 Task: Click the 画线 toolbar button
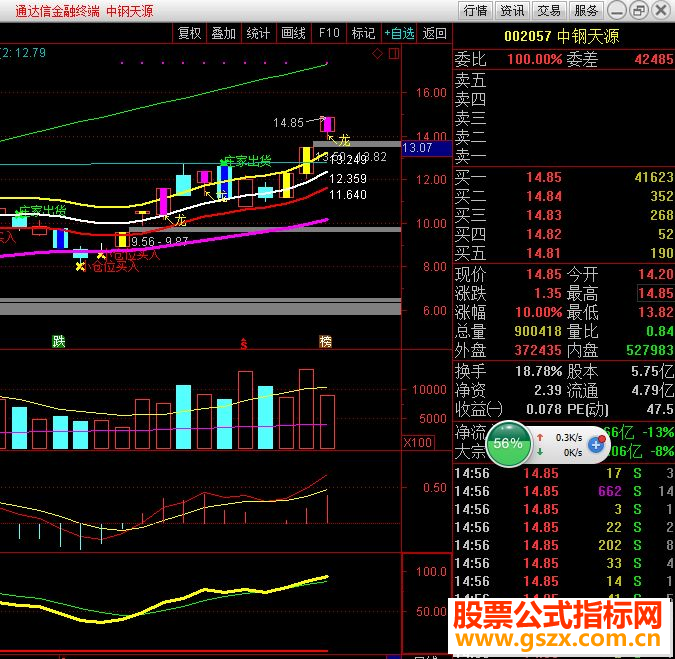click(x=293, y=33)
